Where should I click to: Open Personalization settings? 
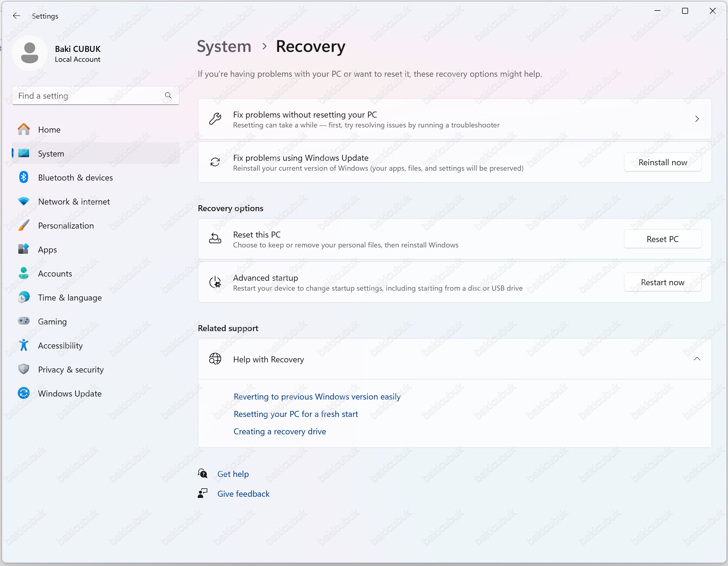(96, 225)
